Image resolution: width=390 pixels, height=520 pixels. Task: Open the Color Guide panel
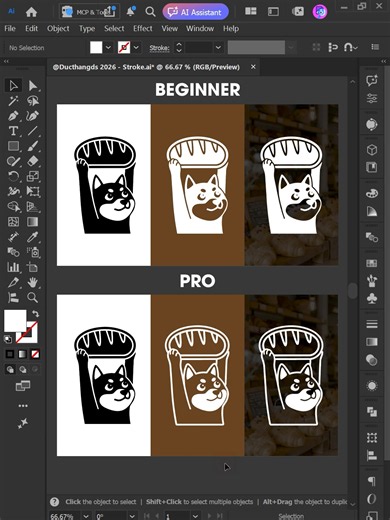(372, 211)
